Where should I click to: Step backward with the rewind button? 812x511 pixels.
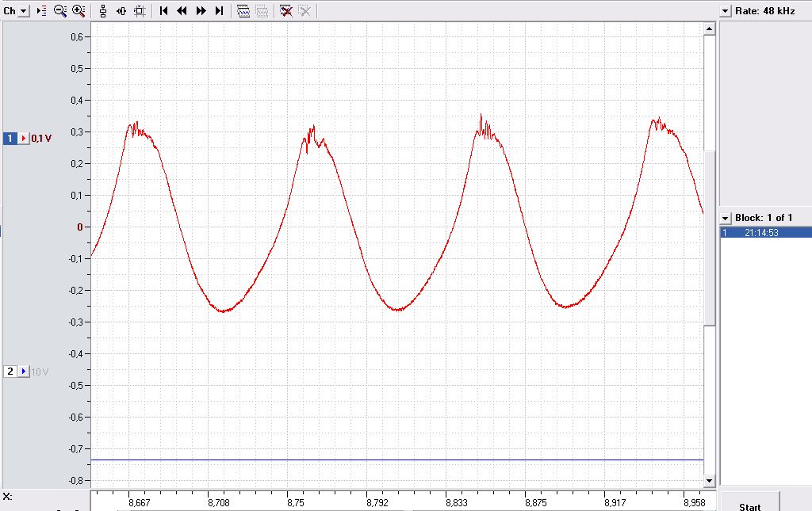[x=182, y=11]
